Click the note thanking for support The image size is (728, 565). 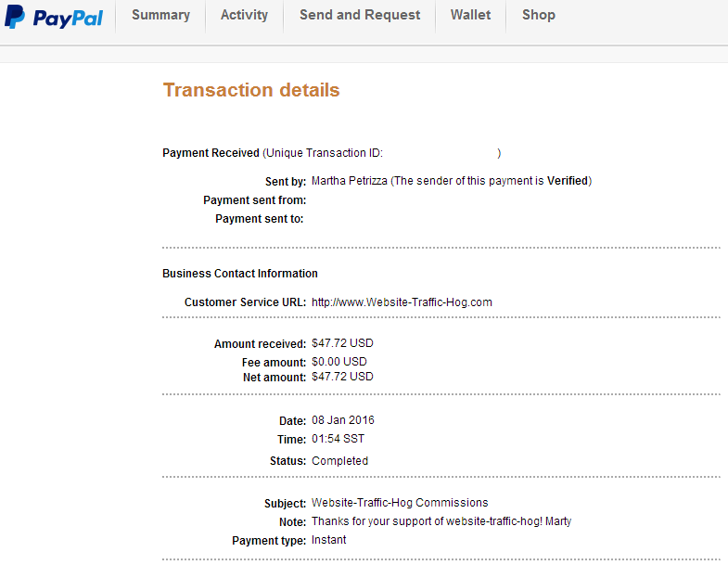[x=441, y=521]
